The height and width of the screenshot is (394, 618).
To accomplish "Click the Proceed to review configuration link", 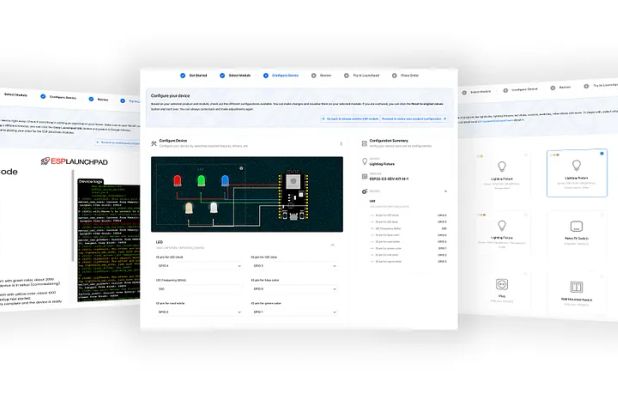I will pyautogui.click(x=414, y=119).
